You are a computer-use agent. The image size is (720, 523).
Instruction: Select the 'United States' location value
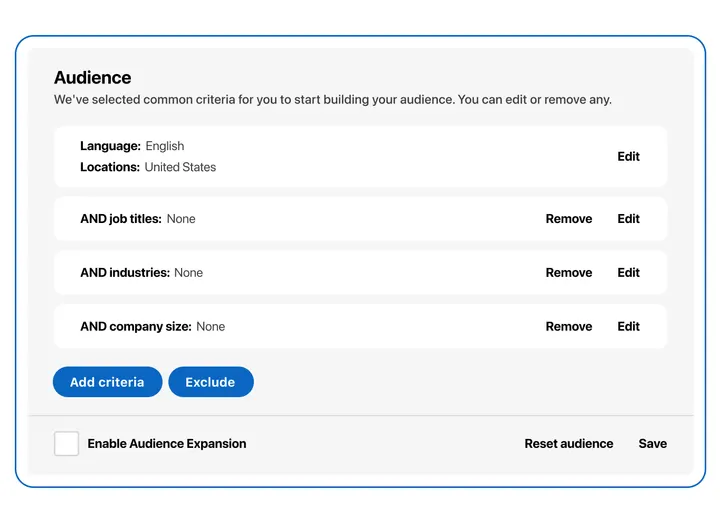click(180, 167)
